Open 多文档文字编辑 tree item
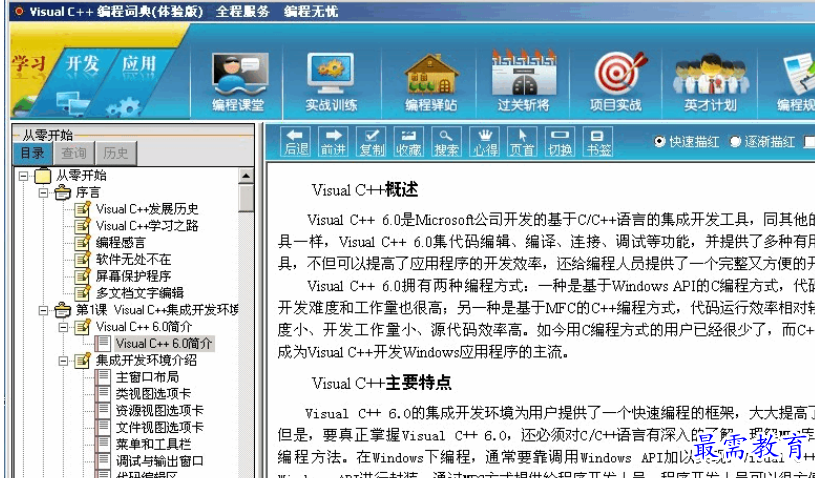The image size is (815, 478). pos(140,293)
